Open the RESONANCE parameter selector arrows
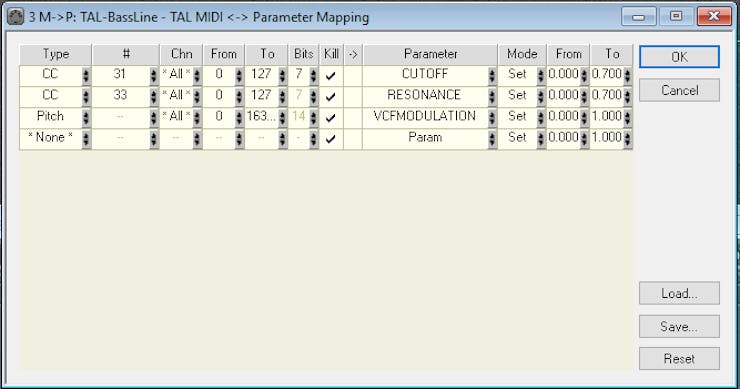 [492, 97]
